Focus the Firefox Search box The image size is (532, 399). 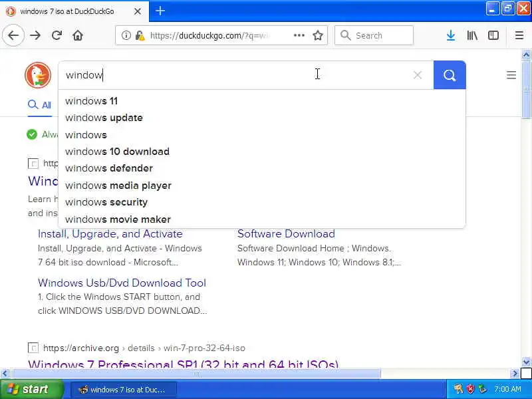pyautogui.click(x=374, y=35)
